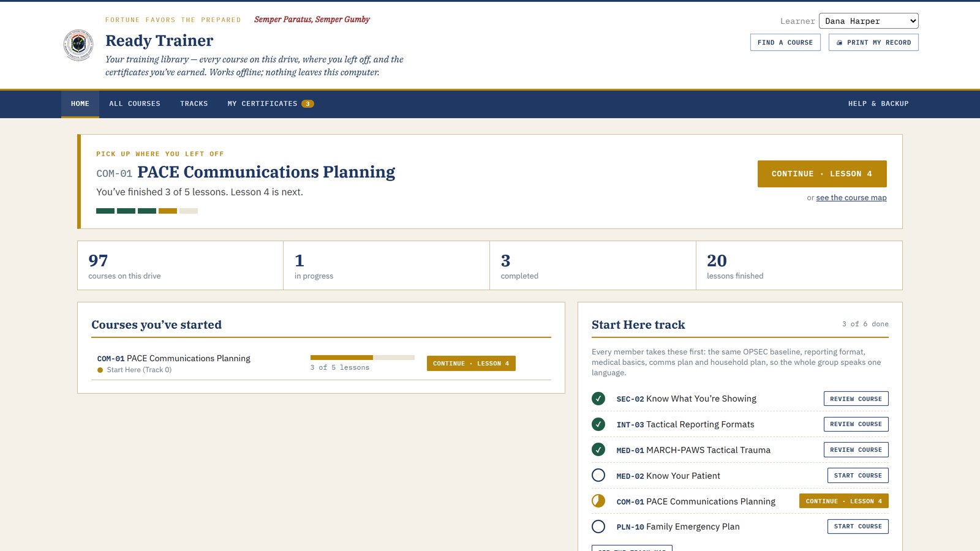Click the green checkmark beside MED-01

[598, 450]
